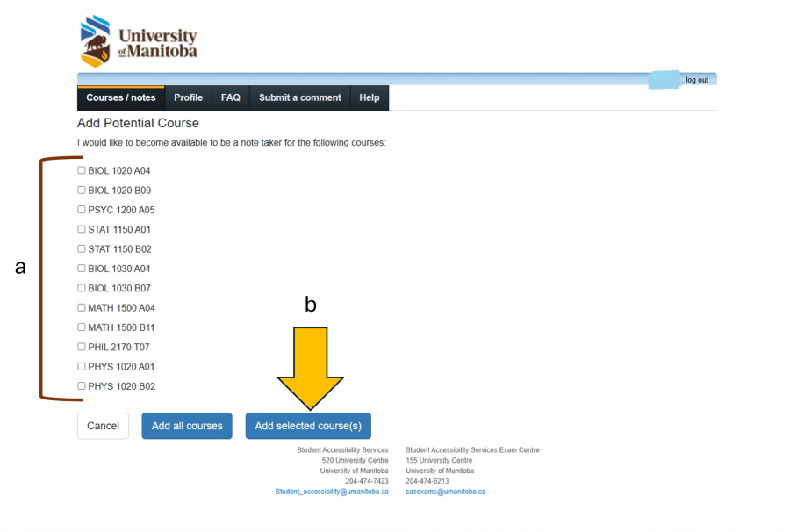Image resolution: width=790 pixels, height=532 pixels.
Task: Check the BIOL 1020 B09 checkbox
Action: click(81, 190)
